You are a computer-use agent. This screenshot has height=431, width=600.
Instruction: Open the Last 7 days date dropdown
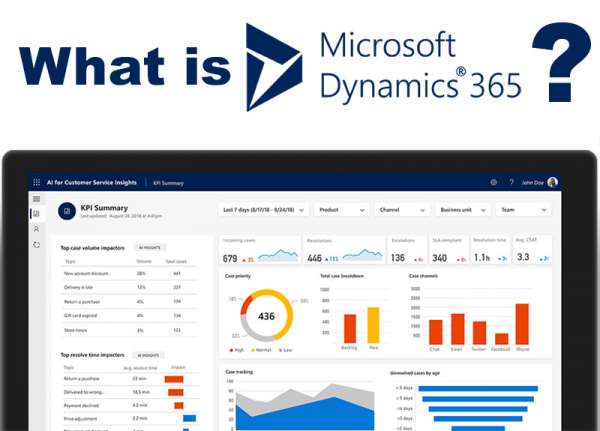[263, 210]
